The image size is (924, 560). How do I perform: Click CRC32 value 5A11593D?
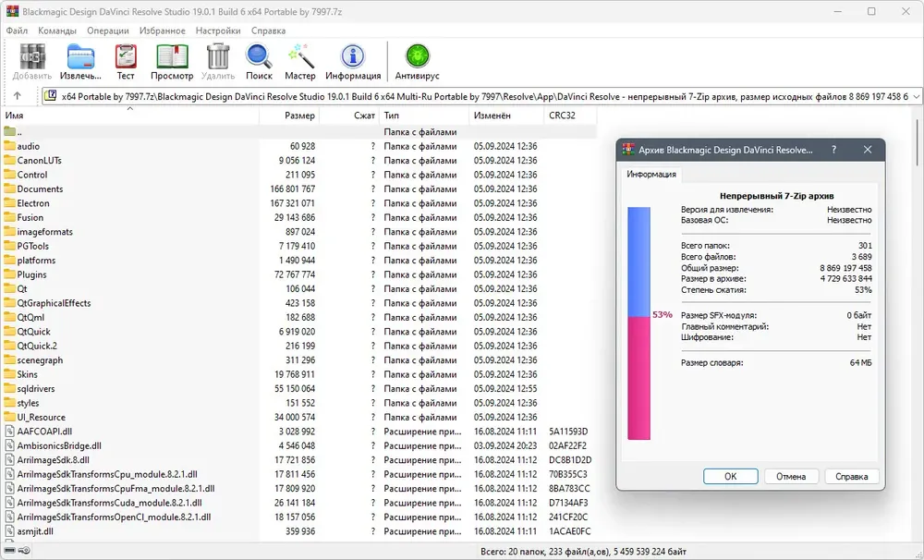(568, 432)
